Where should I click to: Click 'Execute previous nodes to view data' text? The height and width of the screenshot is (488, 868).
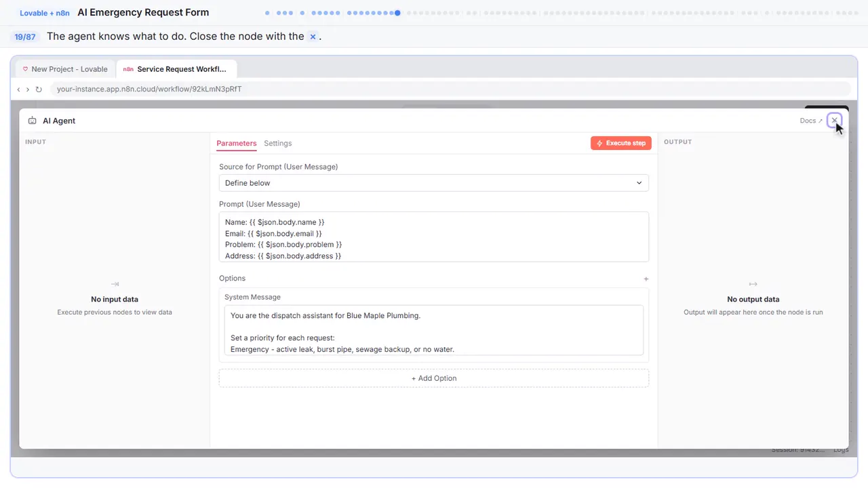115,312
